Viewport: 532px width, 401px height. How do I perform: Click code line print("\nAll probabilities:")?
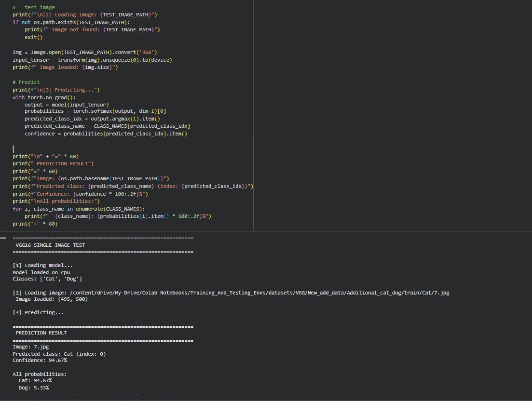56,201
